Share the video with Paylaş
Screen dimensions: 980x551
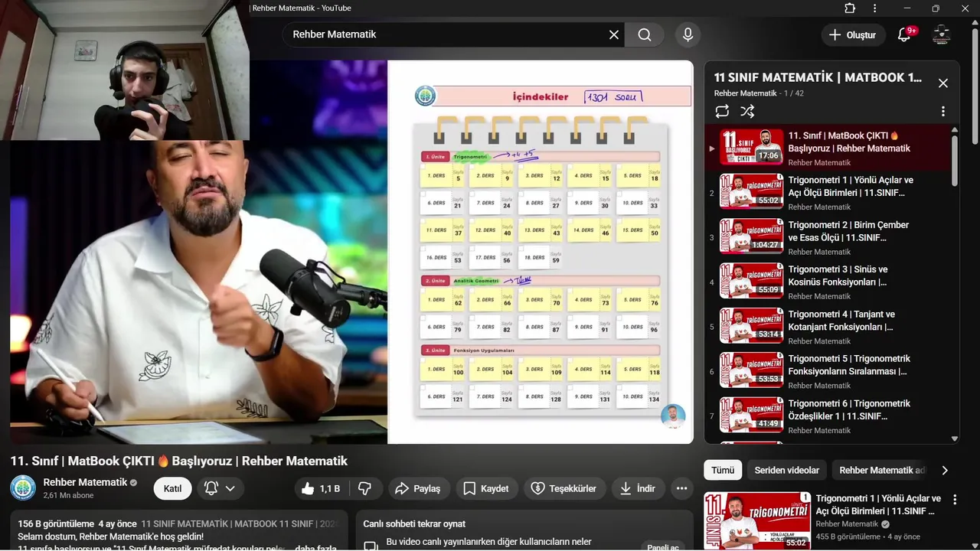(418, 488)
